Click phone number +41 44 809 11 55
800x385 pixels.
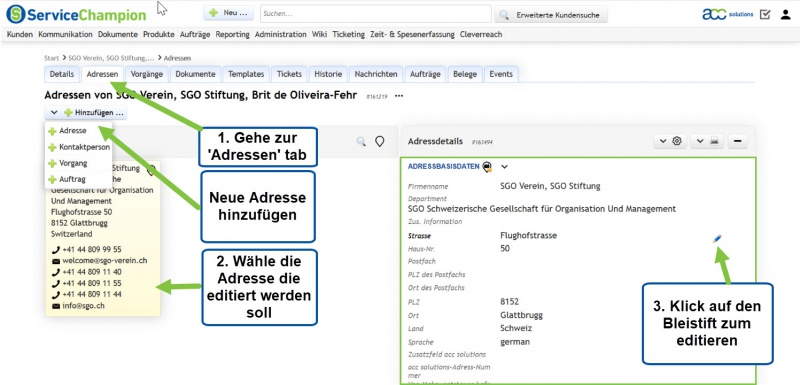pyautogui.click(x=92, y=283)
